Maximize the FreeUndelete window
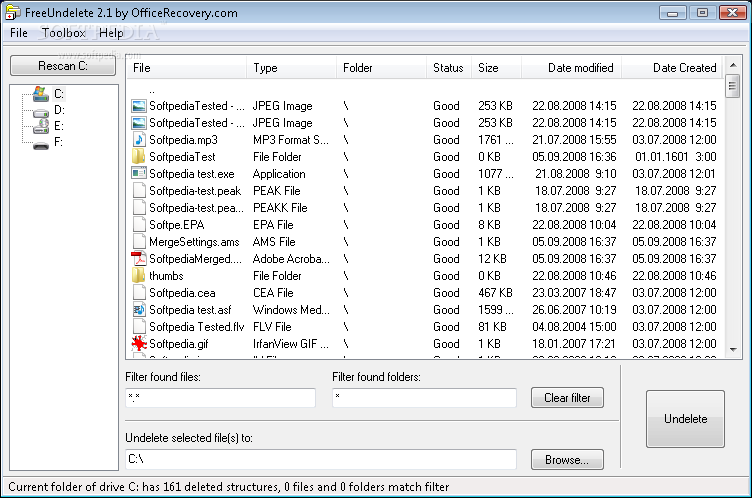Screen dimensions: 752x498 pyautogui.click(x=702, y=12)
